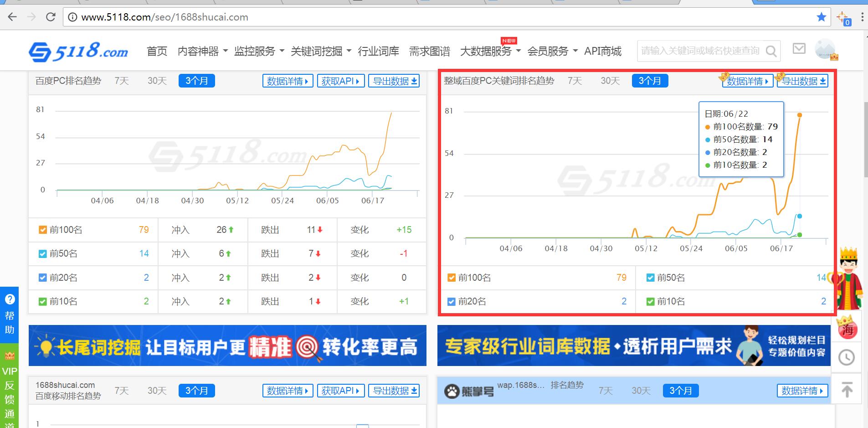Open the Chrome three-dot menu
This screenshot has height=428, width=868.
[862, 17]
